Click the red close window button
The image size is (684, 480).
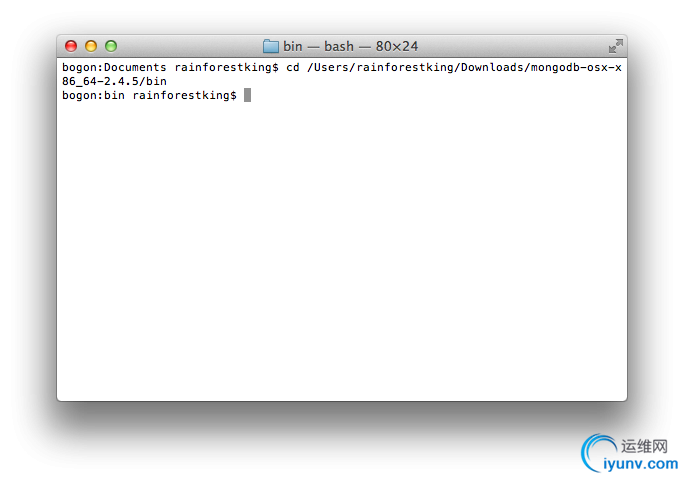tap(71, 46)
